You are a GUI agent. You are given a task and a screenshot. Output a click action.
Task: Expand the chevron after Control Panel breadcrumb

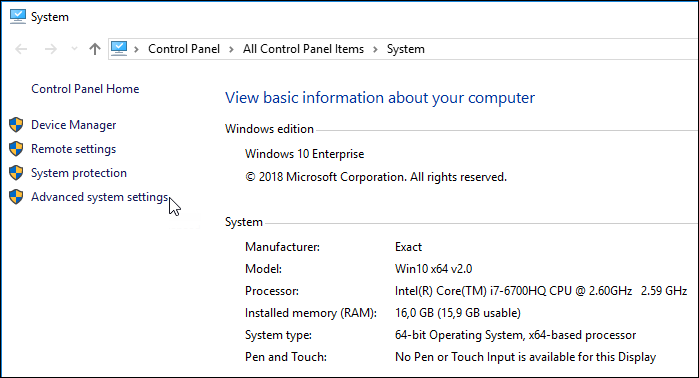(x=231, y=49)
